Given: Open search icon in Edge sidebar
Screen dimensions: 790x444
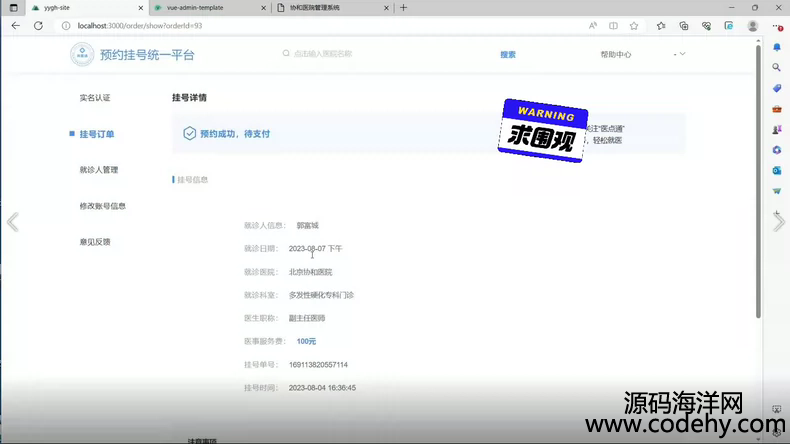Looking at the screenshot, I should [x=776, y=68].
